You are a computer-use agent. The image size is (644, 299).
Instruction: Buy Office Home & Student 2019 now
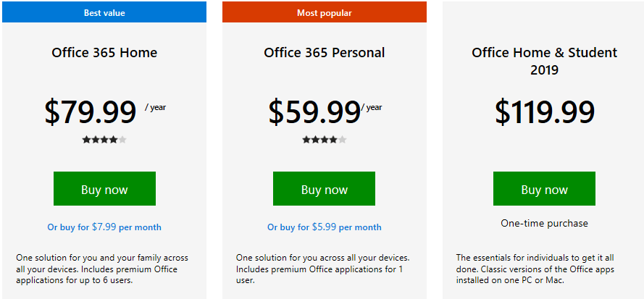click(x=544, y=188)
